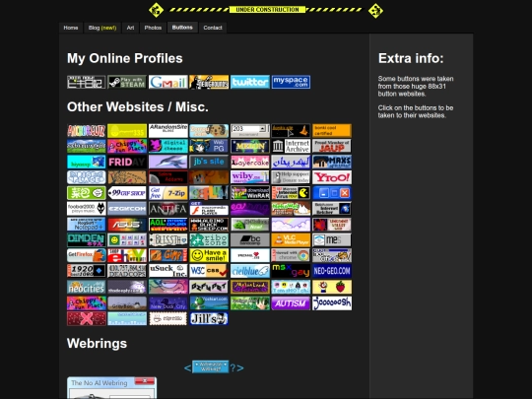Open the neocities button

(86, 287)
